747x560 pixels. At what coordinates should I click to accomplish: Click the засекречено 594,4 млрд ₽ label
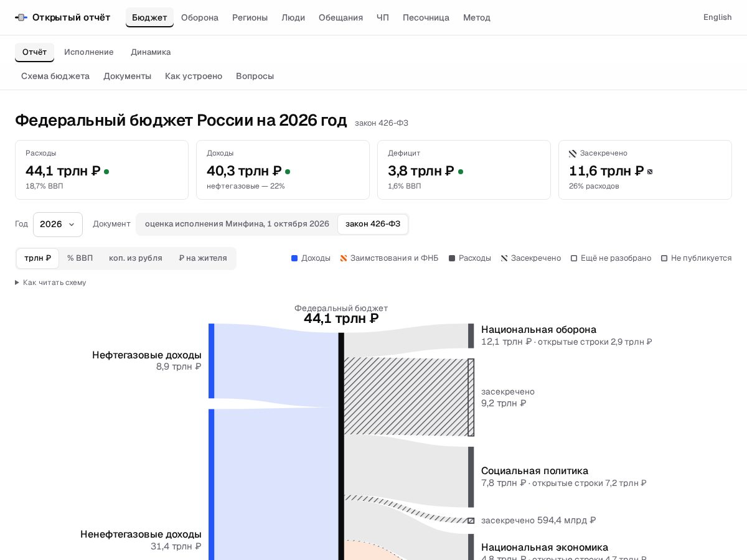[538, 520]
